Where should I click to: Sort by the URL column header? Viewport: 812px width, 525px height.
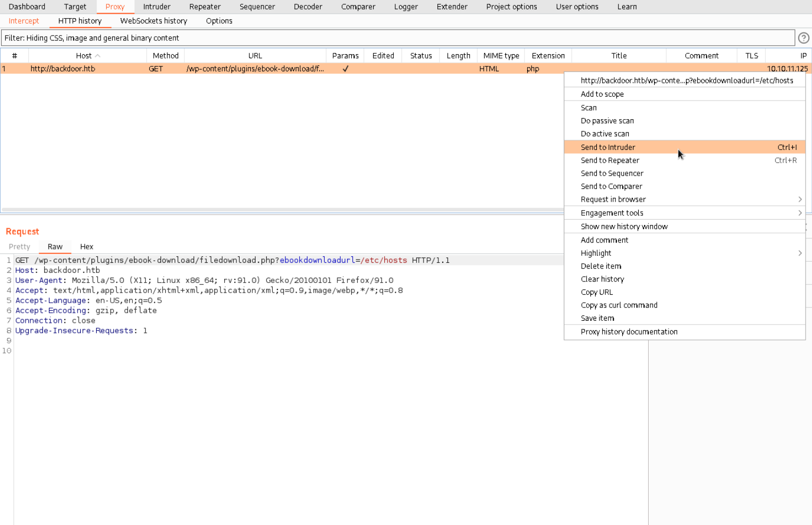(x=255, y=56)
